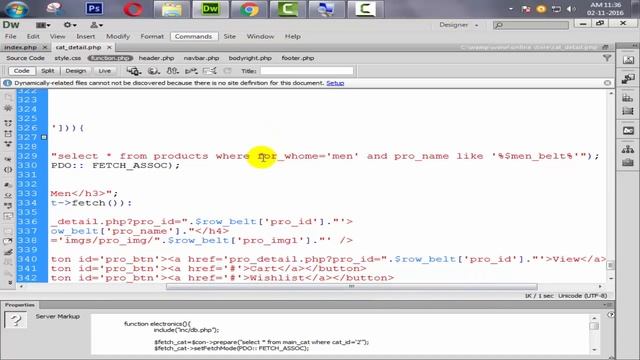Select the style.css related file
The height and width of the screenshot is (360, 640).
tap(68, 58)
